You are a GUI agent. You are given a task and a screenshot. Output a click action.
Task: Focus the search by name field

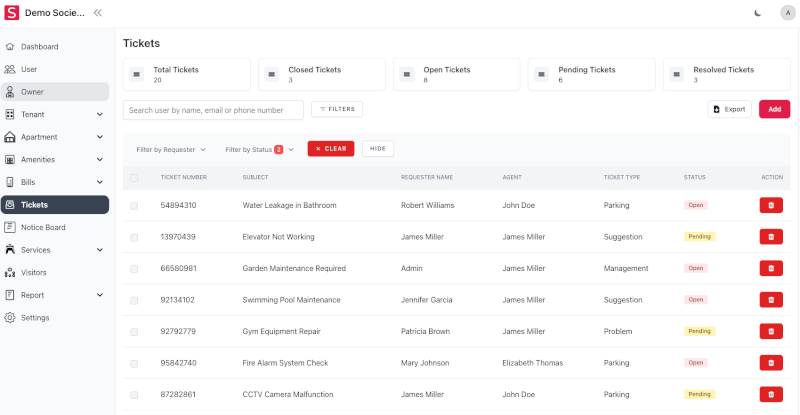point(213,110)
